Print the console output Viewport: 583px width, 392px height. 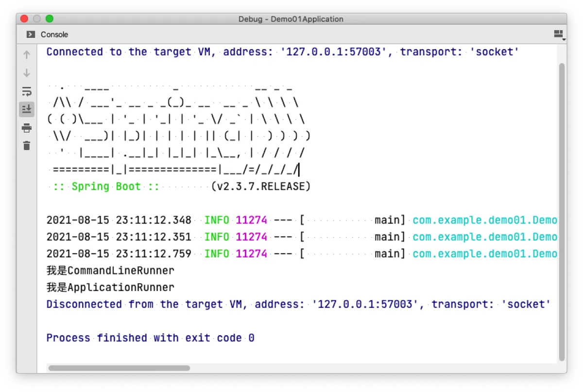pyautogui.click(x=27, y=128)
